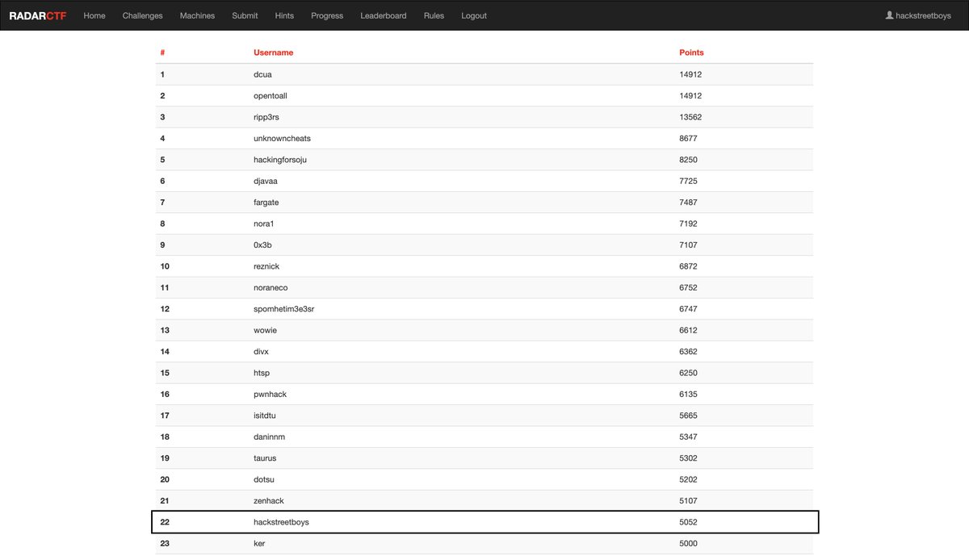Select username taurus
This screenshot has width=969, height=560.
coord(265,458)
